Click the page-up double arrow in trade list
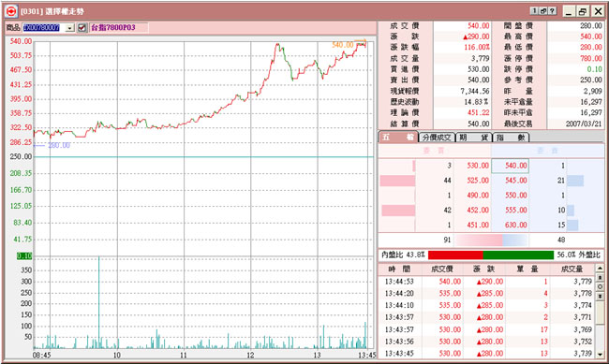 tap(600, 277)
